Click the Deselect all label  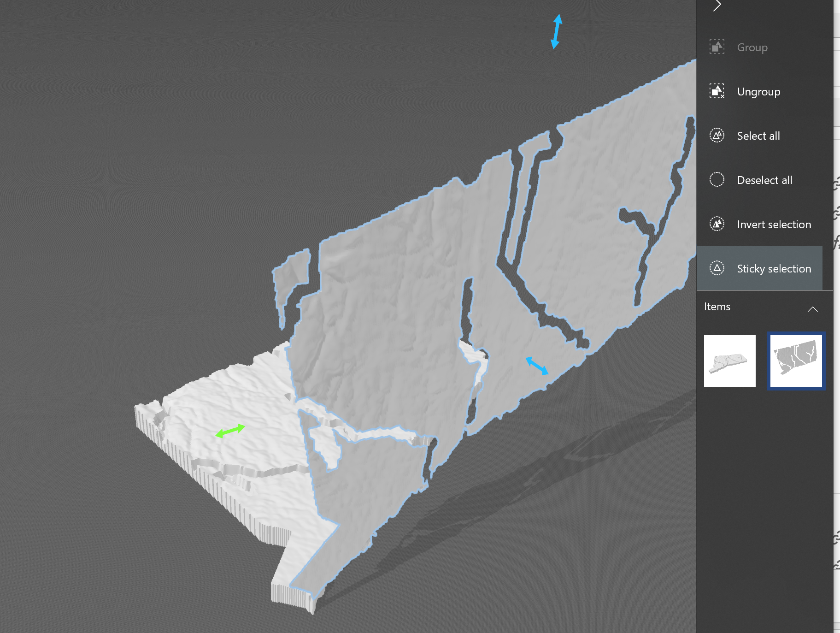[764, 180]
